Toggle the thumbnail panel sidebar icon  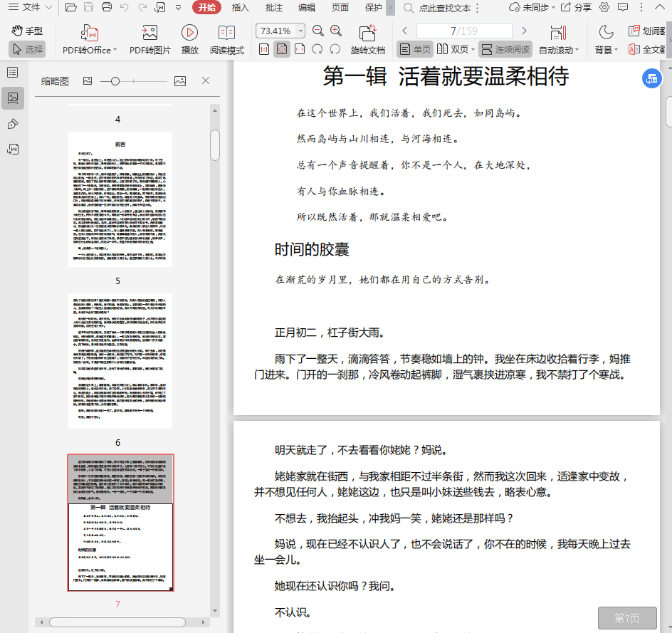13,98
